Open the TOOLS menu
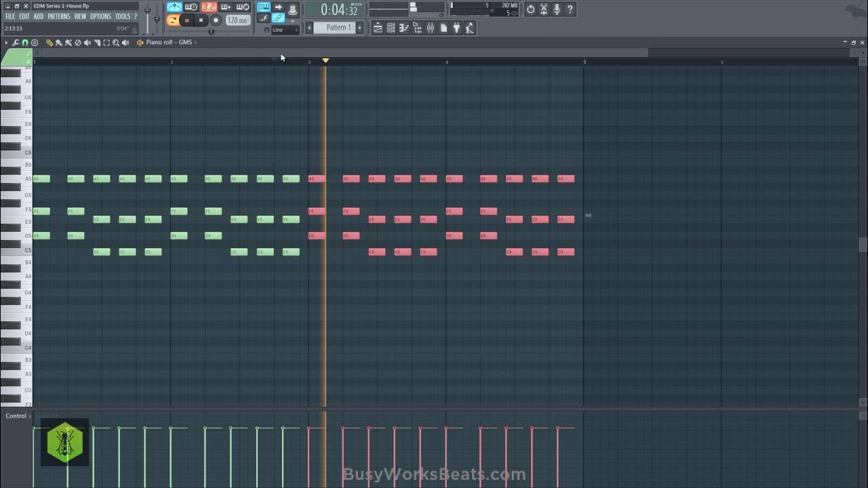Viewport: 868px width, 488px height. point(122,16)
